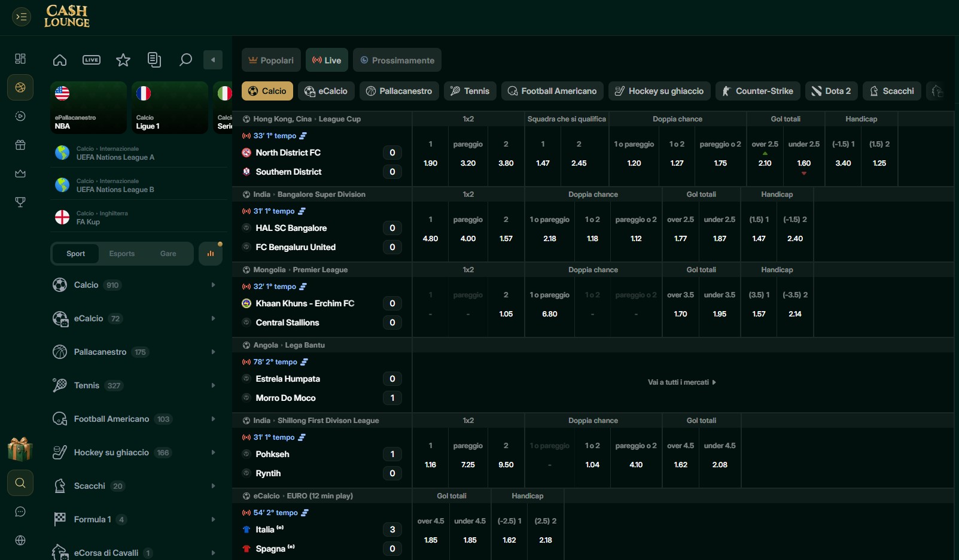Viewport: 959px width, 560px height.
Task: Open the ePallacanestro NBA card
Action: coord(89,107)
